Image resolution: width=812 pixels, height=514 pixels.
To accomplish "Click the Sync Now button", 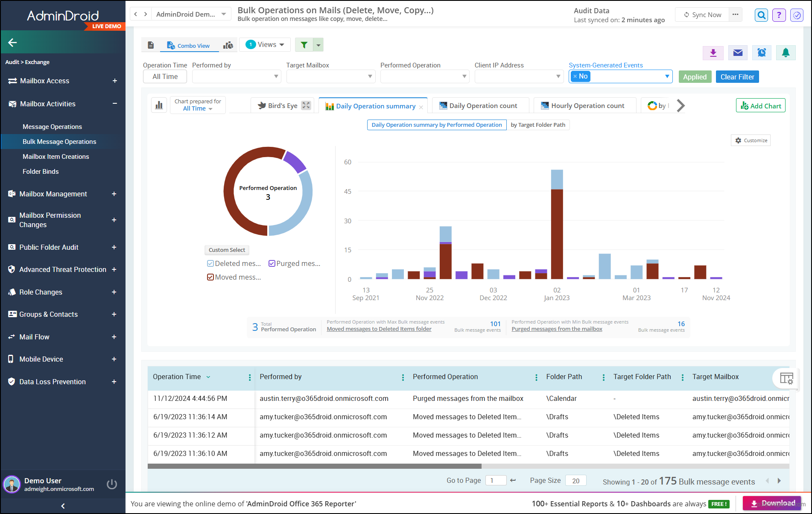I will (x=702, y=15).
